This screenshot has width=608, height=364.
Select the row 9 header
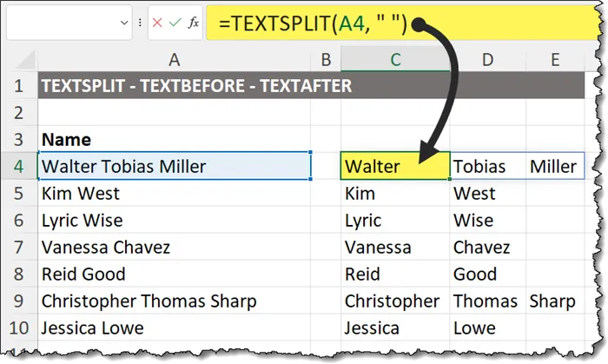17,301
